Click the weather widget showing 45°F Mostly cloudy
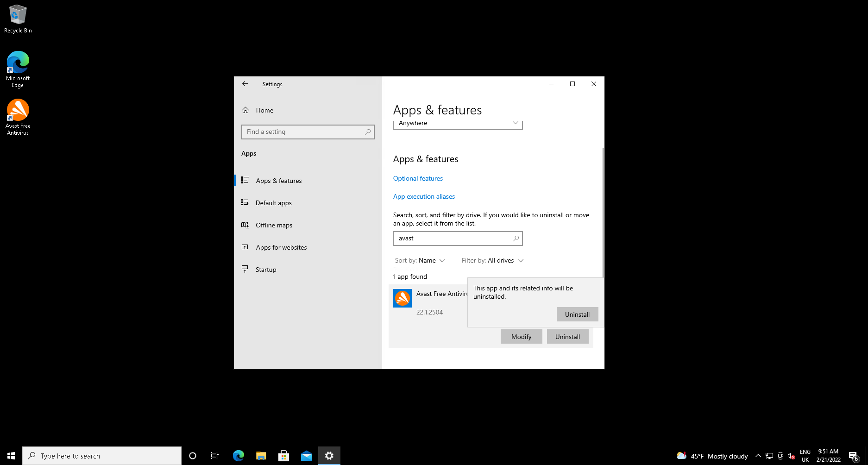The image size is (868, 465). (x=712, y=456)
